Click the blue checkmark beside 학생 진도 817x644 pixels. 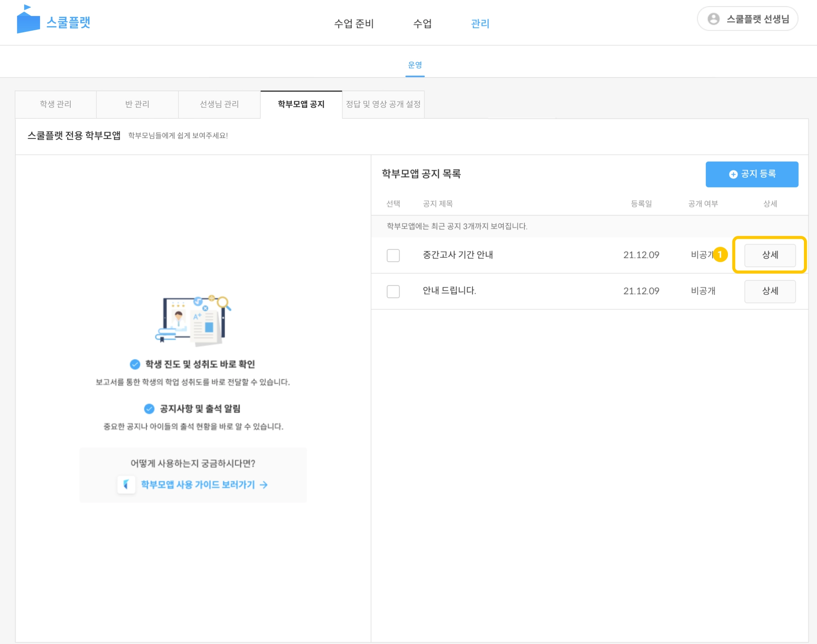tap(135, 364)
